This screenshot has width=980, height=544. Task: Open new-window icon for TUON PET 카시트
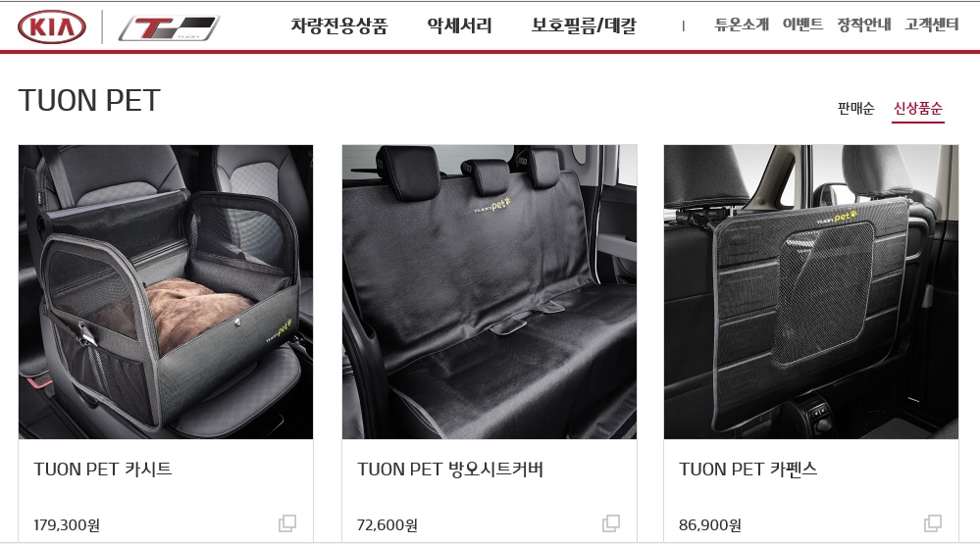click(287, 523)
